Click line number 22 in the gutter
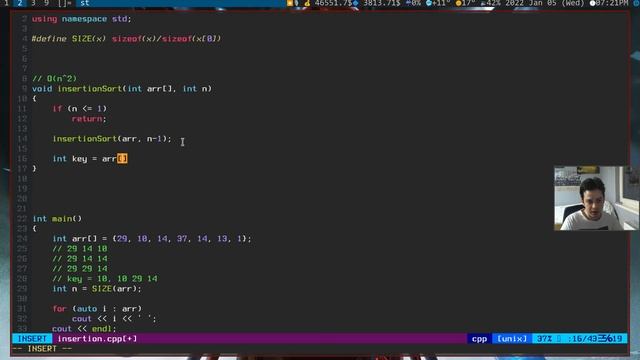The height and width of the screenshot is (360, 640). click(x=22, y=219)
